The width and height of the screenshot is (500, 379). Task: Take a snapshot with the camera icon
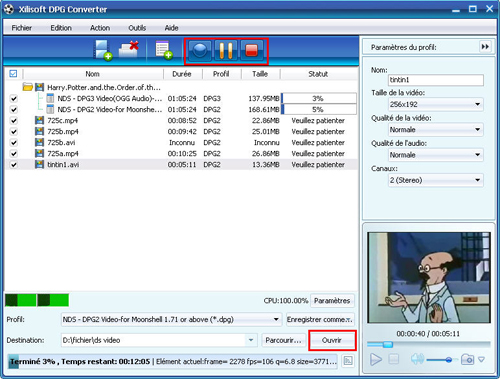(x=467, y=359)
